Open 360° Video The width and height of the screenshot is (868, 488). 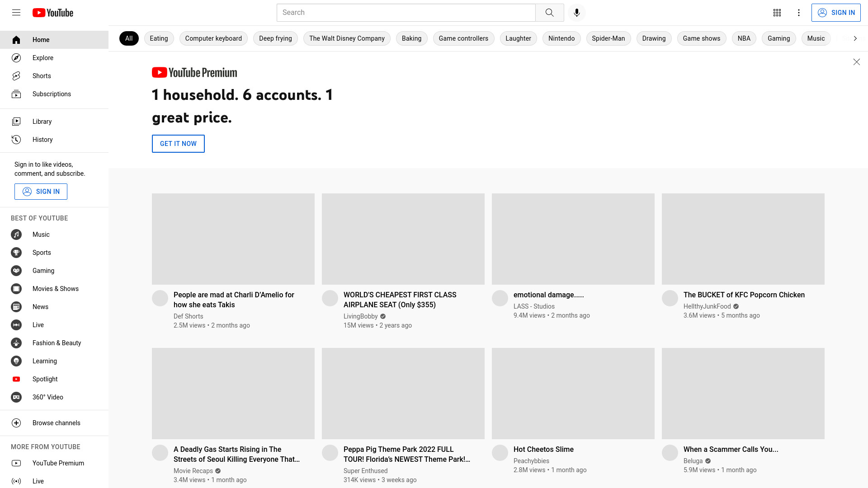click(54, 397)
